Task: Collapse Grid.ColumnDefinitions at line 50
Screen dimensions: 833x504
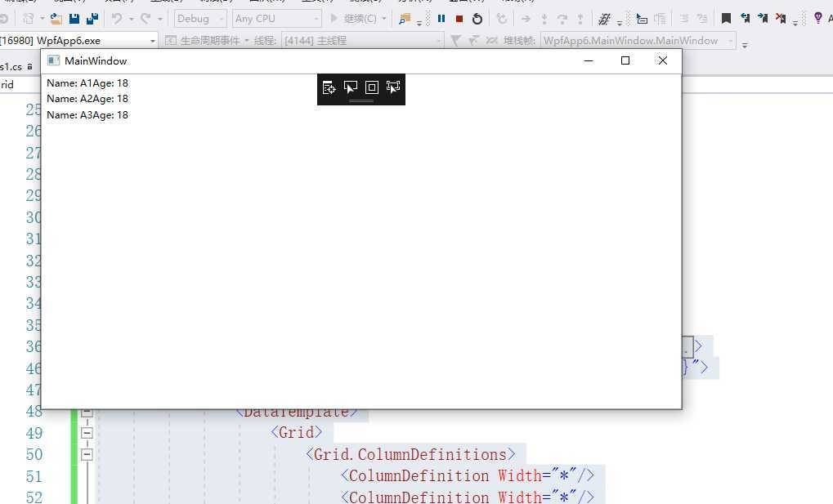Action: [87, 455]
